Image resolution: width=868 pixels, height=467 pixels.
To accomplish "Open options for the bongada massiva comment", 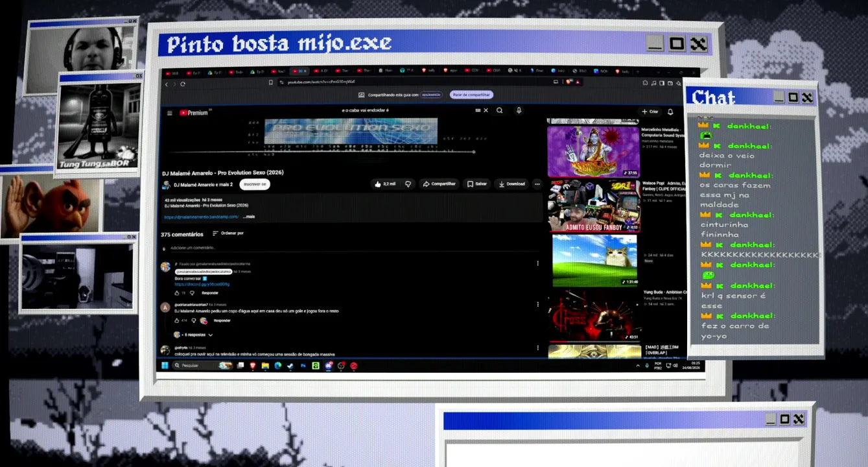I will tap(537, 348).
